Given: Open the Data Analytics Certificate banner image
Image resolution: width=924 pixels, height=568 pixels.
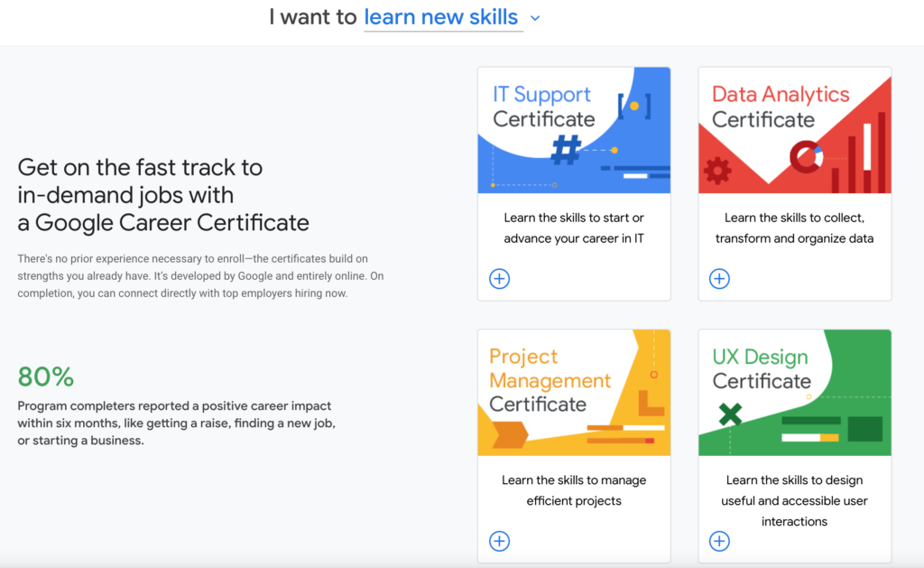Looking at the screenshot, I should coord(794,130).
